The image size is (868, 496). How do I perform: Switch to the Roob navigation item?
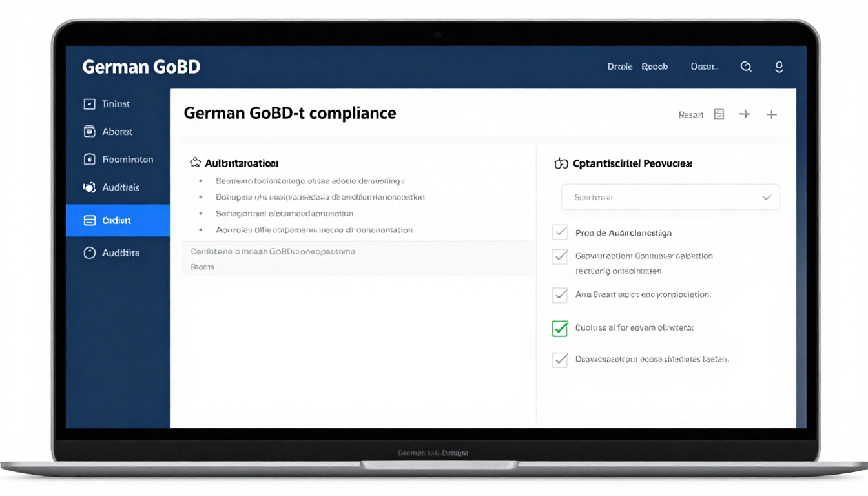coord(655,67)
